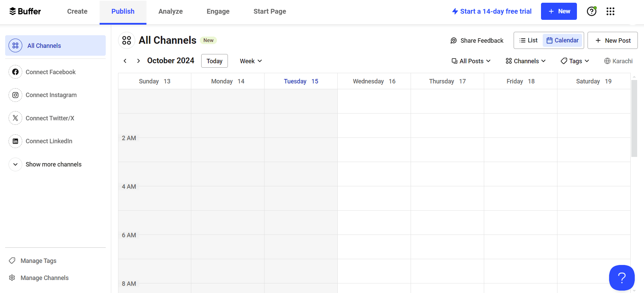Open the Engage tab

218,11
